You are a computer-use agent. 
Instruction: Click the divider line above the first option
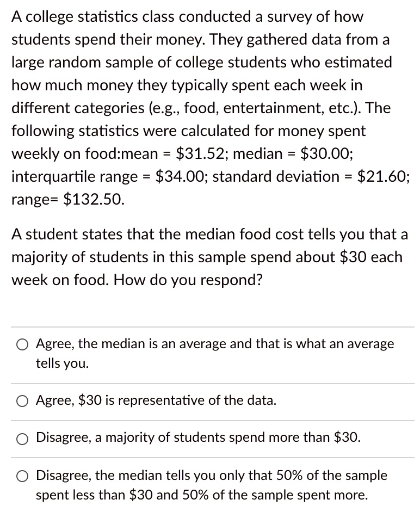pos(209,326)
